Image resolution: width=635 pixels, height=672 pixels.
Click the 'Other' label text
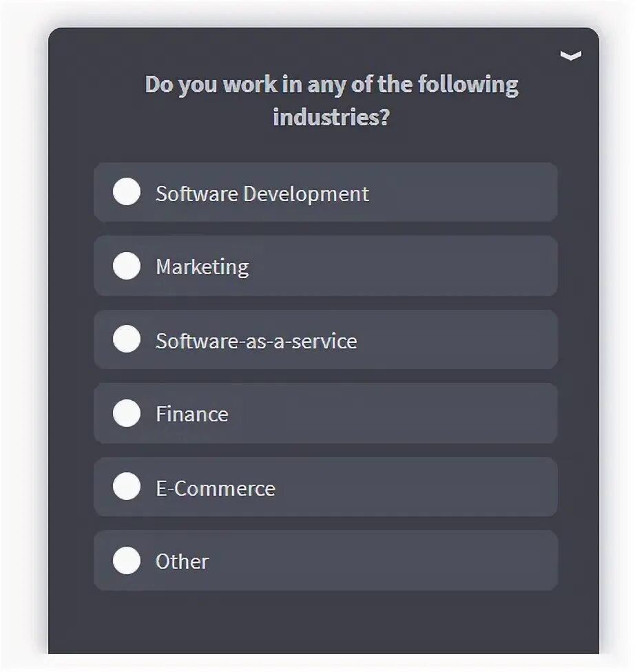click(183, 562)
